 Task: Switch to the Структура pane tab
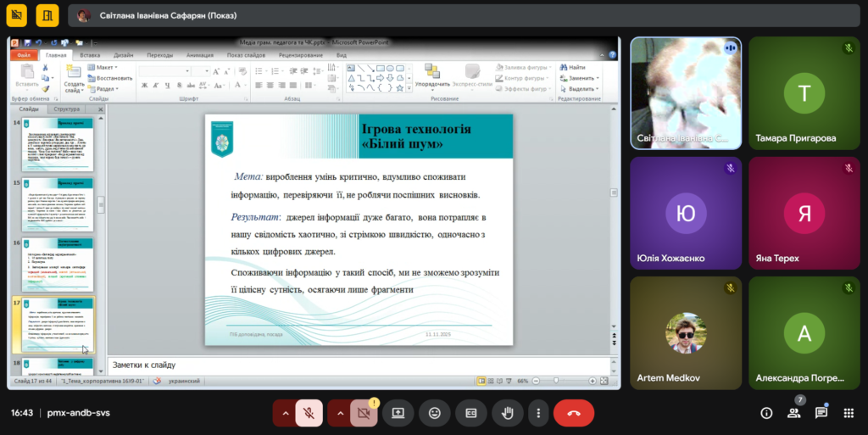coord(67,109)
